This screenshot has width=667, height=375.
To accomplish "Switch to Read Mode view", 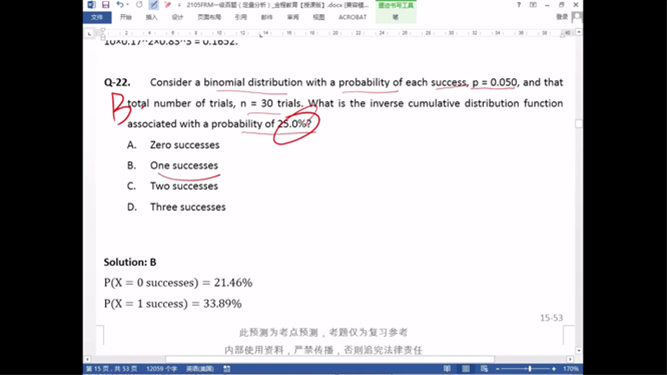I will pyautogui.click(x=447, y=369).
